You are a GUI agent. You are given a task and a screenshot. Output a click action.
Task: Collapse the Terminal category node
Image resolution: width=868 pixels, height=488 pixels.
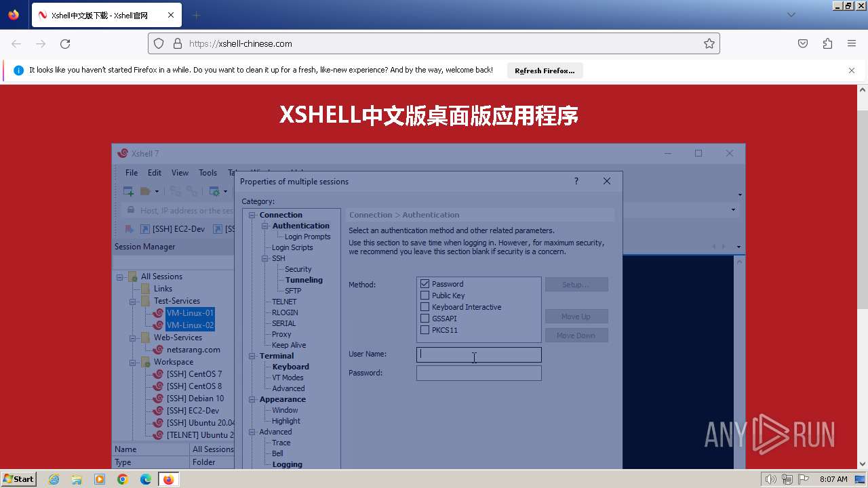[x=252, y=356]
